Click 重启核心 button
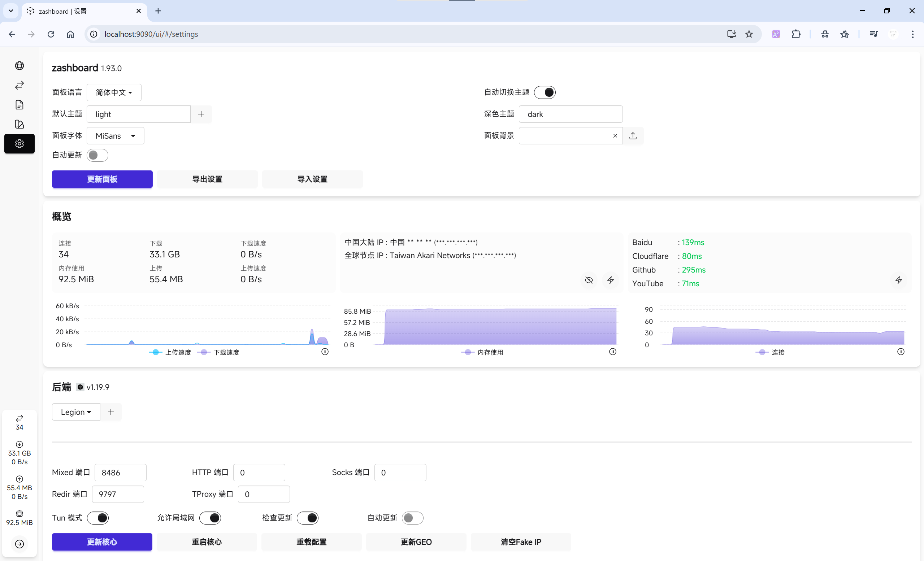 (207, 542)
